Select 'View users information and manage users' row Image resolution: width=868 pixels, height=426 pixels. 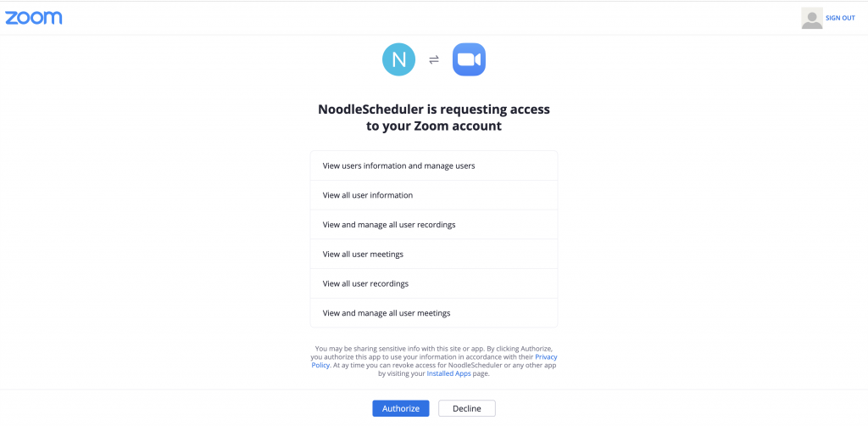tap(434, 165)
